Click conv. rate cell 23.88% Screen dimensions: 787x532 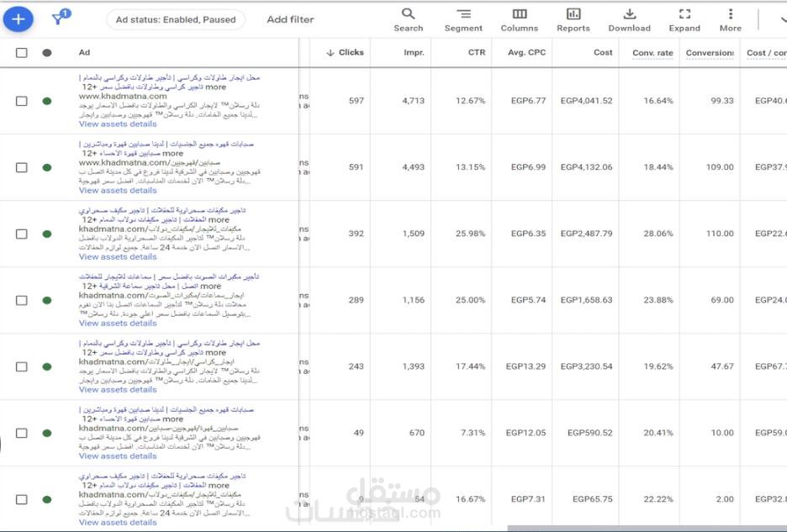tap(658, 300)
